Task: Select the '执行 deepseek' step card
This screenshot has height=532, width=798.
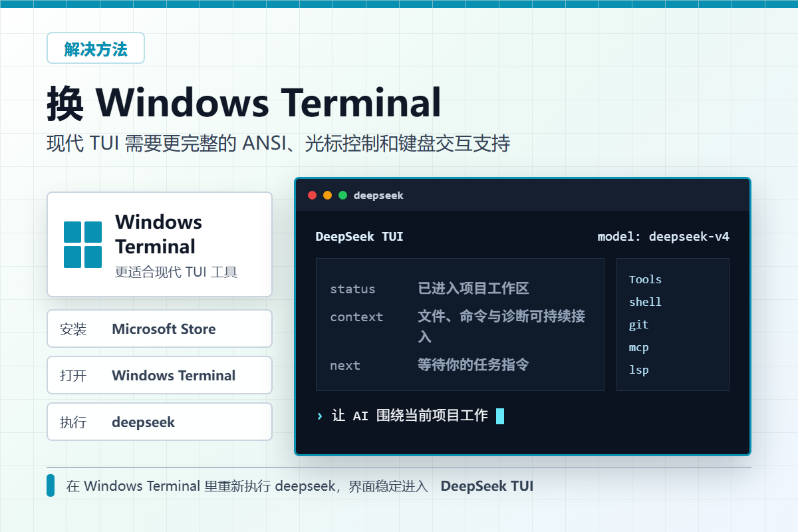Action: (x=160, y=422)
